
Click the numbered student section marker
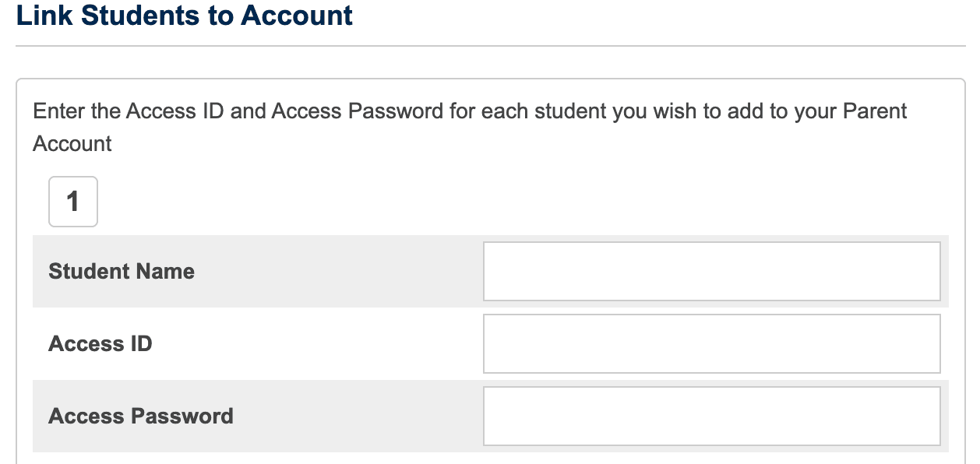click(72, 201)
